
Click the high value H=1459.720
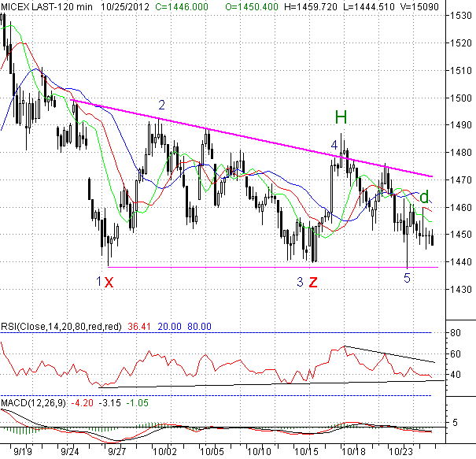pos(311,6)
